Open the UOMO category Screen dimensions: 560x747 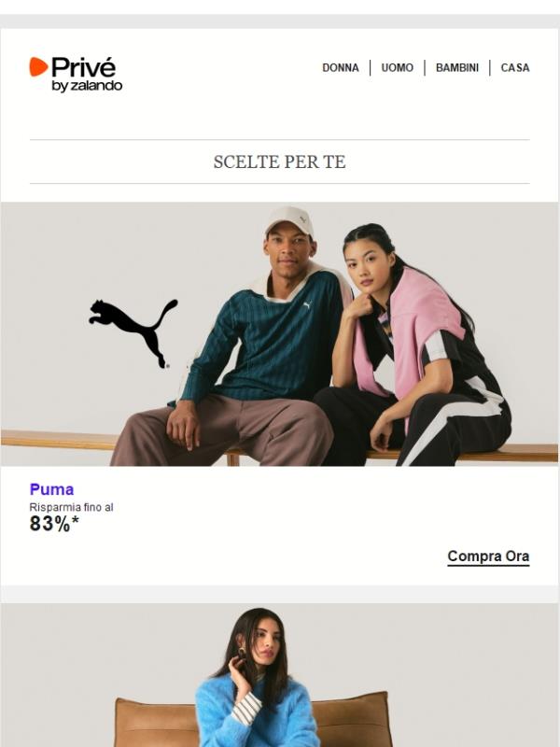398,67
